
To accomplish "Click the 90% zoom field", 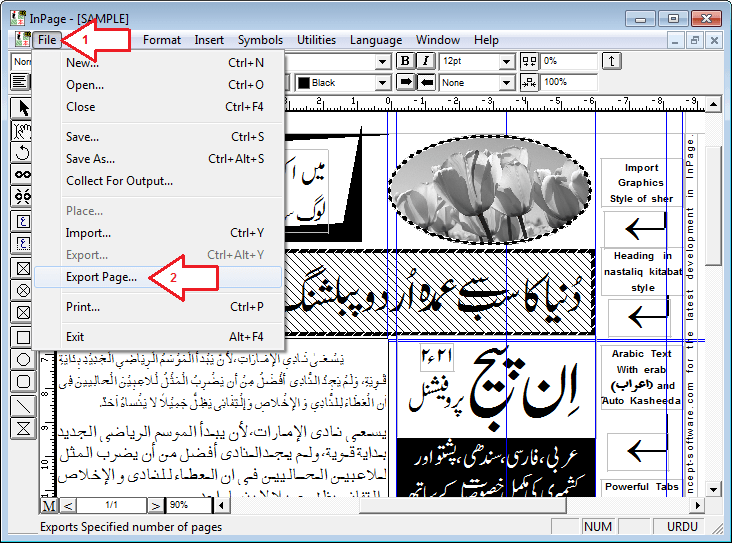I will (189, 505).
